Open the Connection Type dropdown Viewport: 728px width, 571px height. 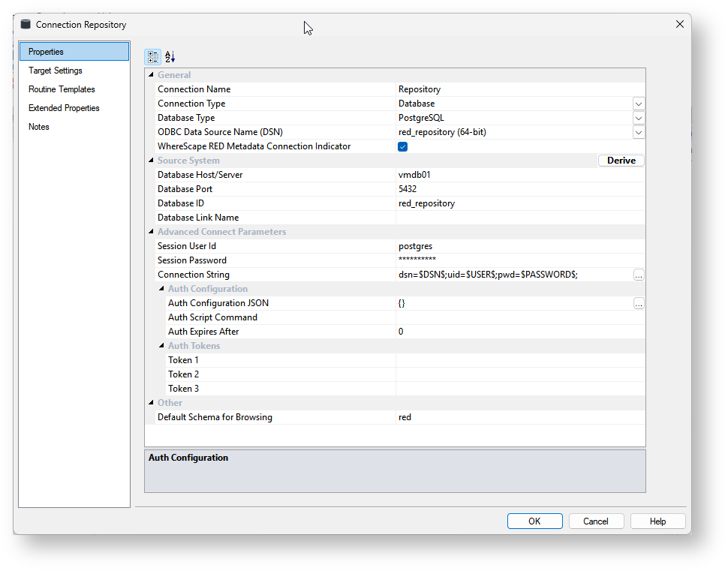click(639, 104)
